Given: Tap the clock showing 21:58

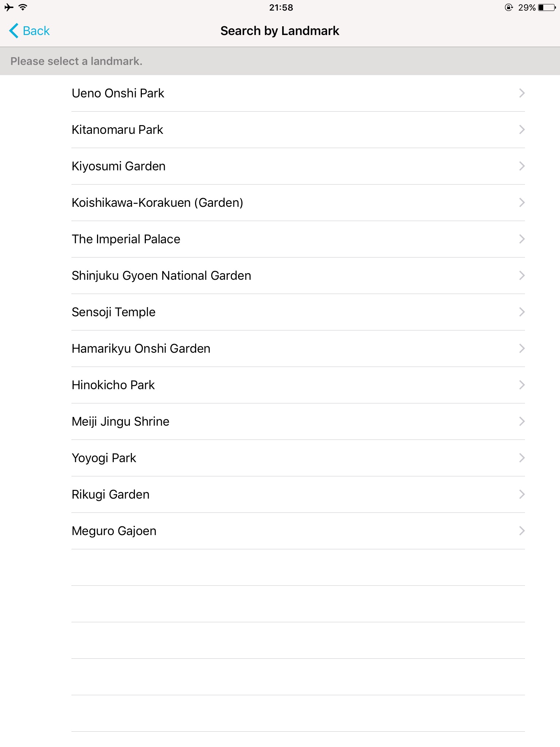Looking at the screenshot, I should pyautogui.click(x=281, y=7).
